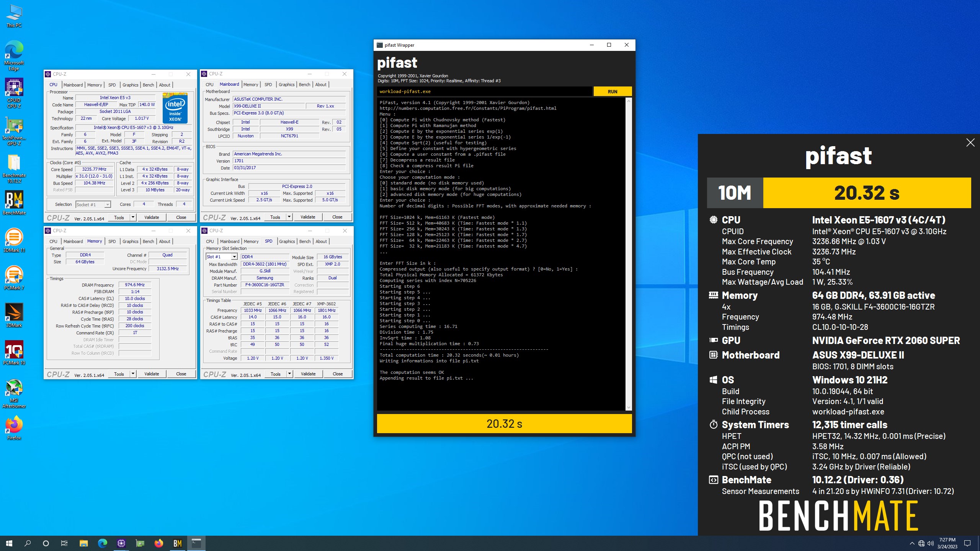Open This PC desktop icon
Screen dimensions: 980x551
pyautogui.click(x=14, y=16)
